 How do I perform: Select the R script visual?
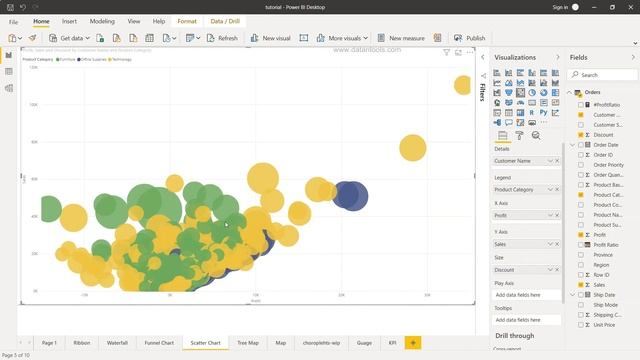tap(532, 113)
